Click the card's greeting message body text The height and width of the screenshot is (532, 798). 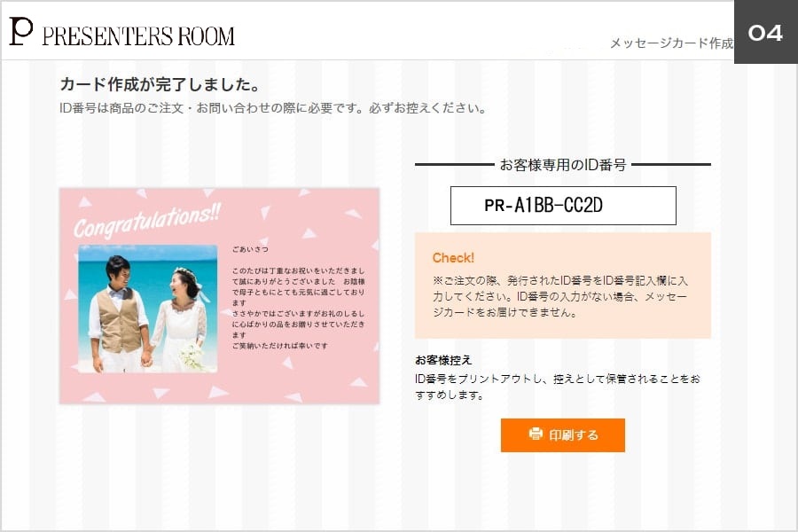(x=298, y=308)
